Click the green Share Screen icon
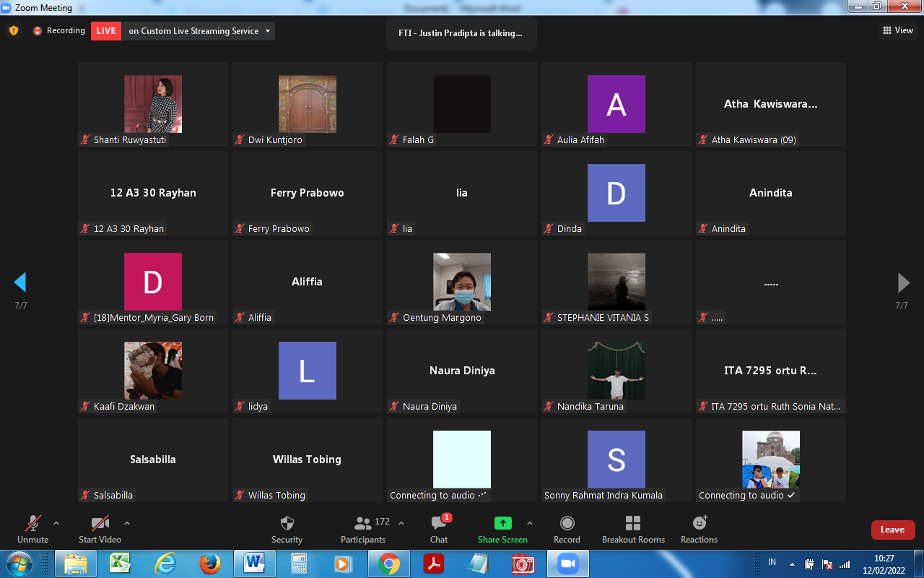924x578 pixels. (502, 524)
